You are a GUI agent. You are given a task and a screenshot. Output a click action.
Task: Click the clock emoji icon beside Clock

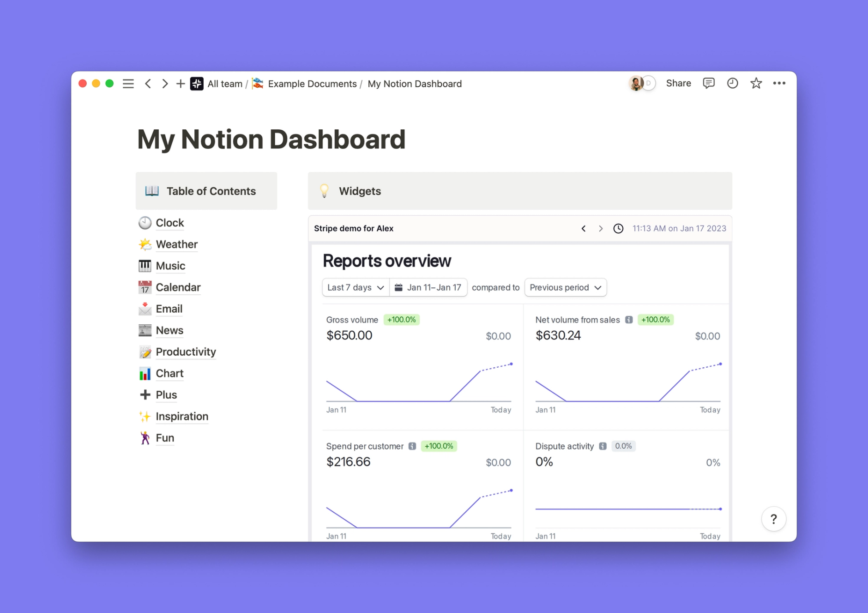145,223
